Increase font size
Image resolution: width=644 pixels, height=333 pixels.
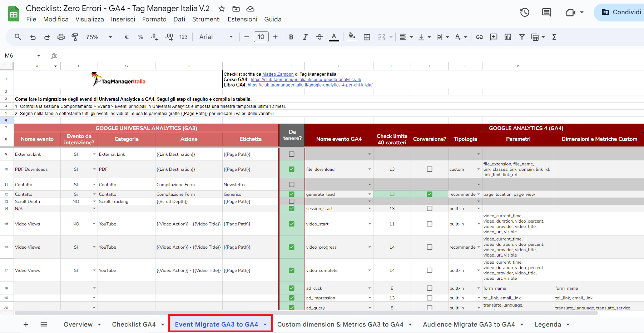coord(275,37)
